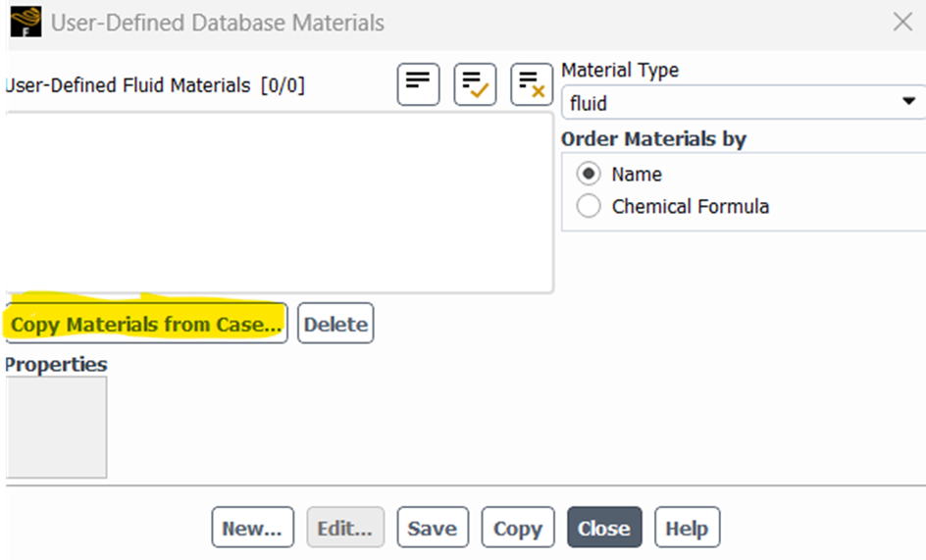This screenshot has height=560, width=926.
Task: Create a material with the New... button
Action: click(252, 529)
